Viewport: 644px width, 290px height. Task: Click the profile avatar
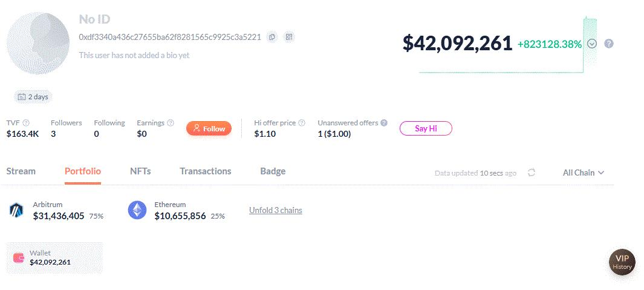37,43
